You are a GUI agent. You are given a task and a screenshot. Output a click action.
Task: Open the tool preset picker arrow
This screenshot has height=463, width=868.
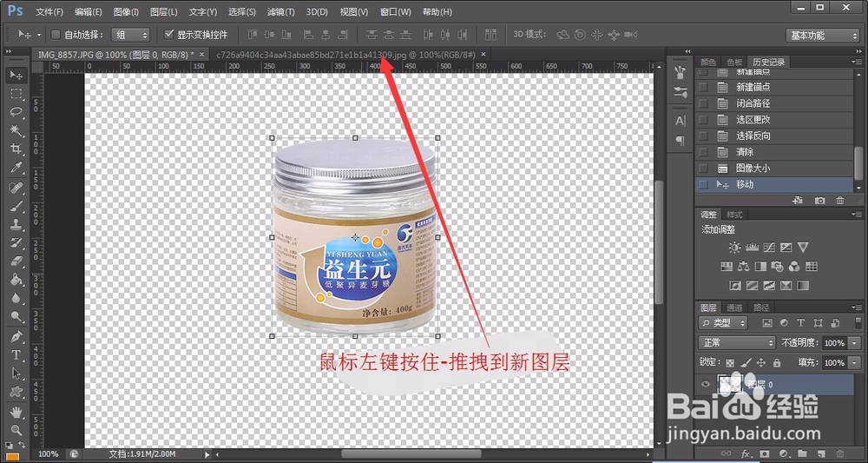coord(39,35)
